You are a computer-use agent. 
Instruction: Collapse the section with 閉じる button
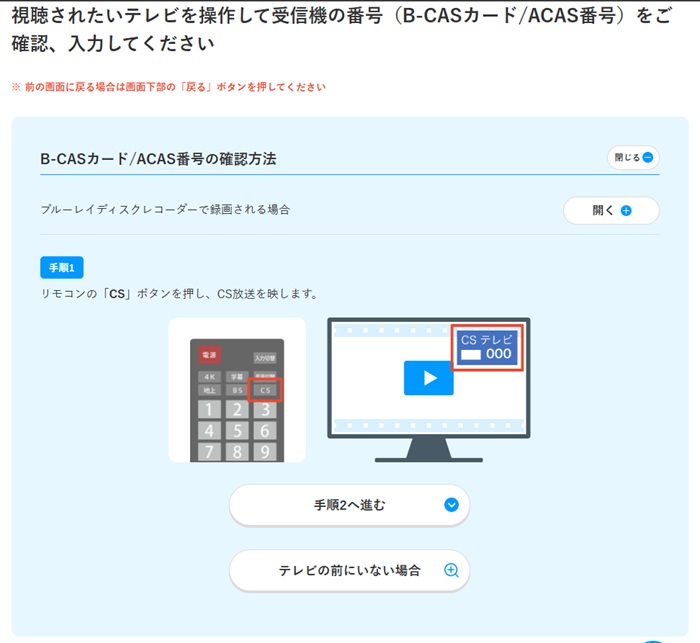[633, 158]
